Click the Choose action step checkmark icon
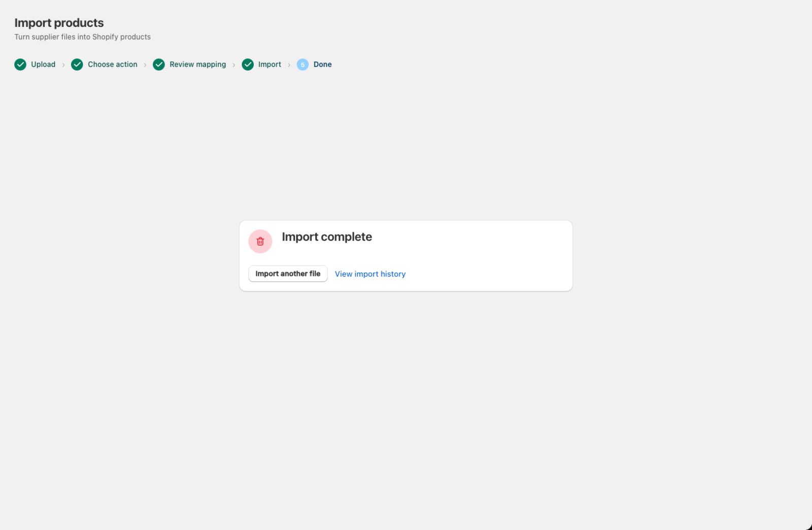Screen dimensions: 812x530 point(77,64)
